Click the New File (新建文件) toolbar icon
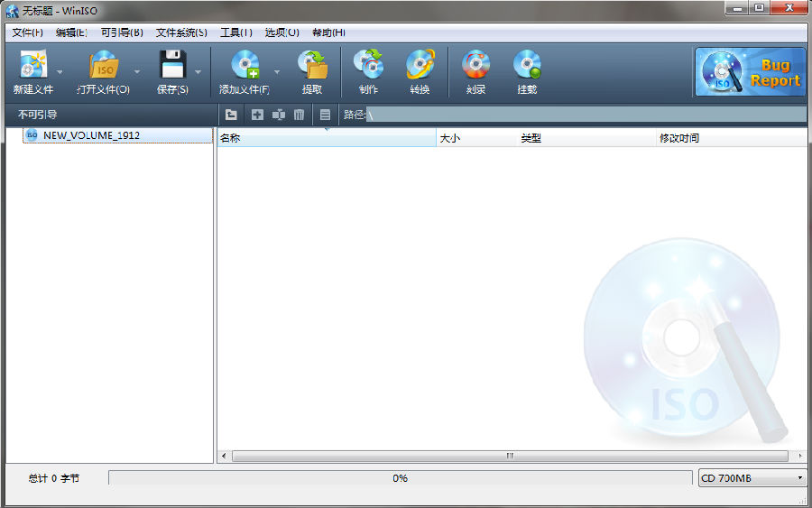 point(33,65)
